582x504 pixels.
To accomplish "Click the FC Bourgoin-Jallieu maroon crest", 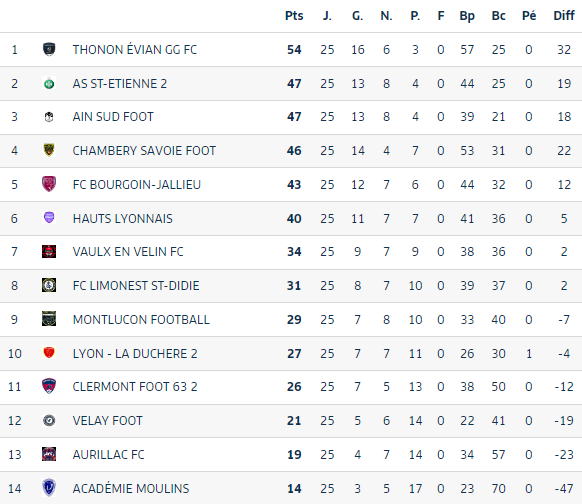I will 49,184.
